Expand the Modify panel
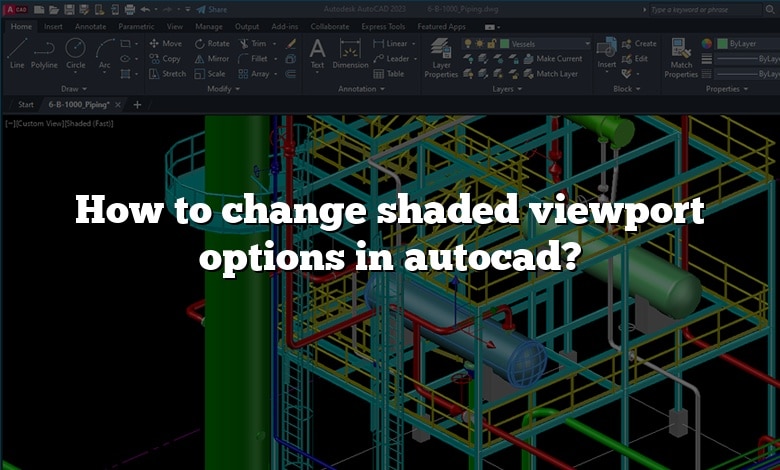Viewport: 780px width, 470px height. pyautogui.click(x=223, y=89)
